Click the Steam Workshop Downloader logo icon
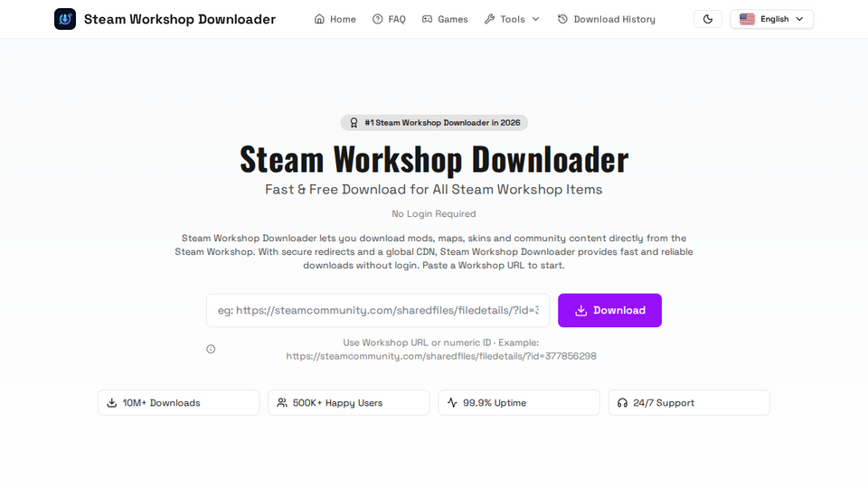 (65, 19)
